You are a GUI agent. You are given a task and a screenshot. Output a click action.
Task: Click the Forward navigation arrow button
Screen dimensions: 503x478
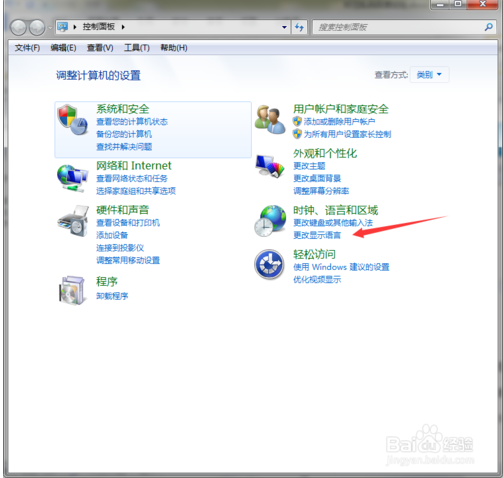pos(37,27)
